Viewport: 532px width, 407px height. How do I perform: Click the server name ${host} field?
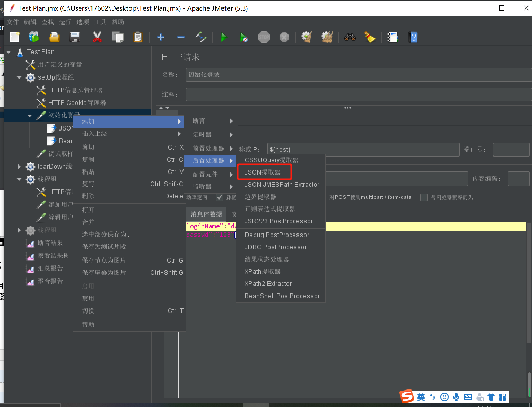click(363, 150)
